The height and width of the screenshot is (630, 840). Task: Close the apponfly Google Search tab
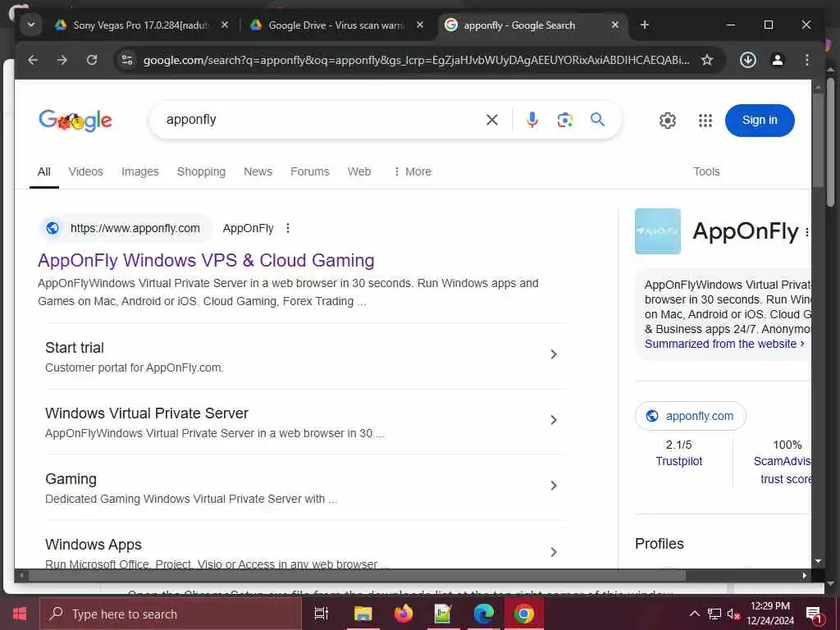click(x=615, y=25)
